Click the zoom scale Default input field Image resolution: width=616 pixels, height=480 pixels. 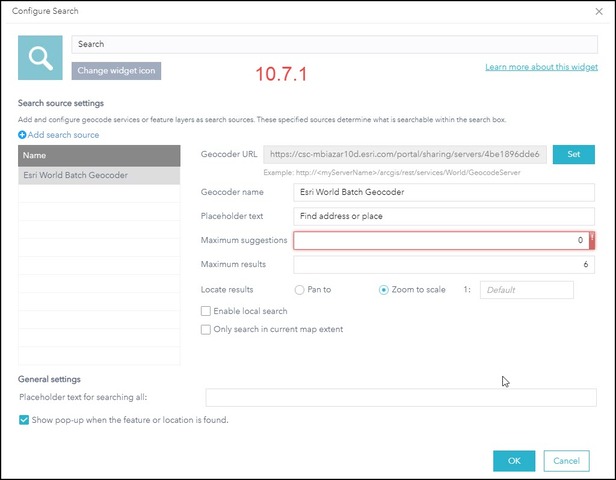pos(526,290)
